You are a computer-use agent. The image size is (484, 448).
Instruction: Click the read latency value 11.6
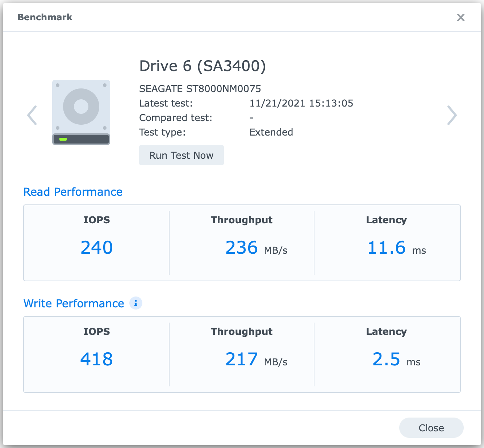point(386,248)
